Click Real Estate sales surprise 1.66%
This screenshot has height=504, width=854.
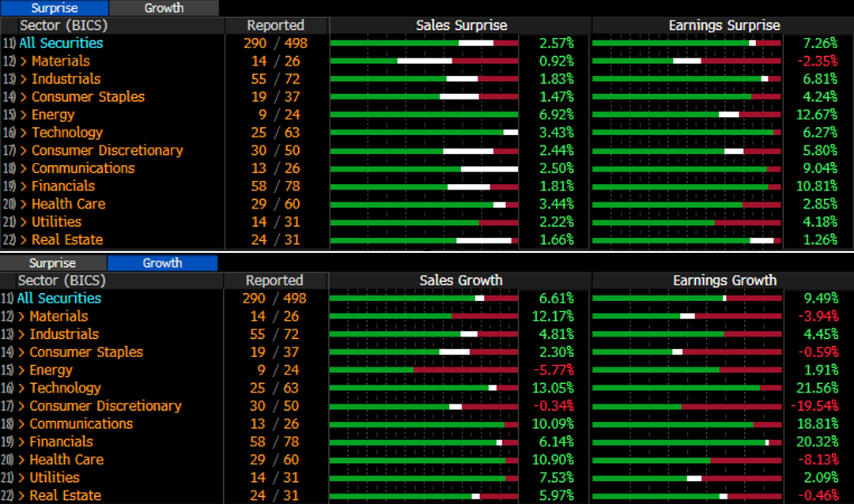(557, 240)
